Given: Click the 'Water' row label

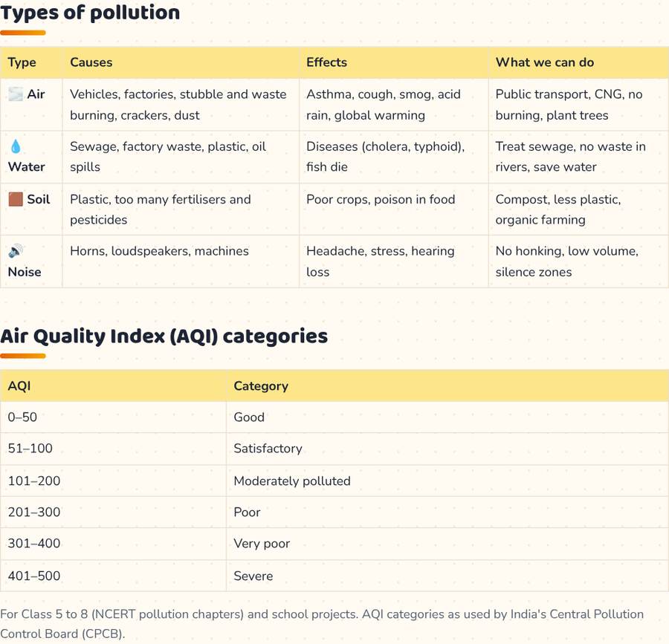Looking at the screenshot, I should click(x=27, y=166).
